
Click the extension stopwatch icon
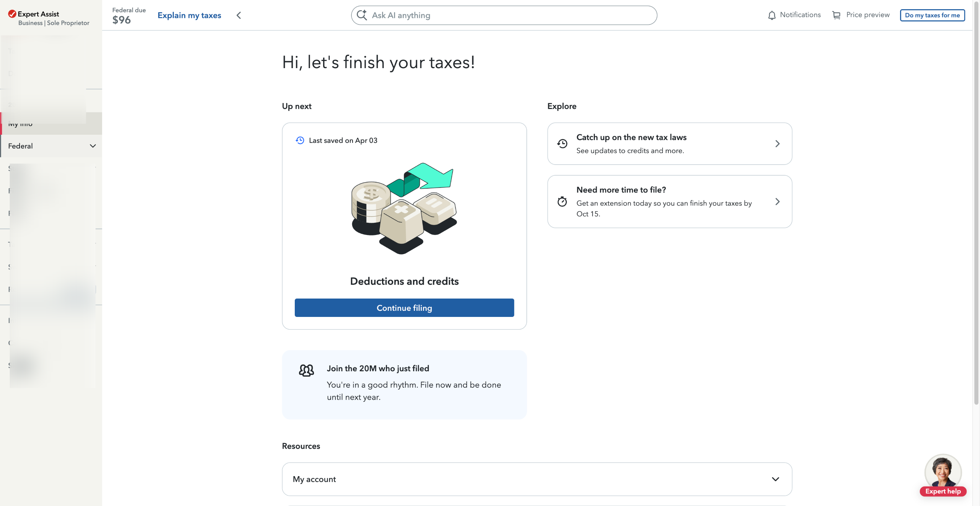pyautogui.click(x=562, y=201)
